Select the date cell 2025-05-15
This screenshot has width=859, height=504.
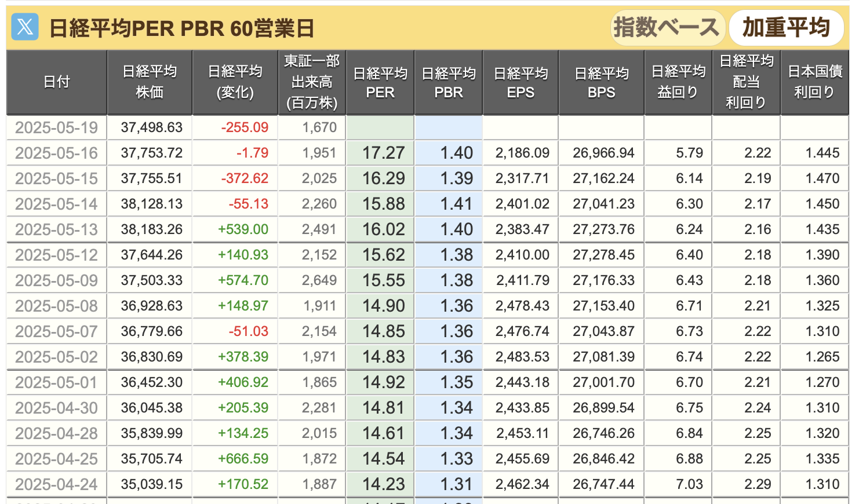57,178
